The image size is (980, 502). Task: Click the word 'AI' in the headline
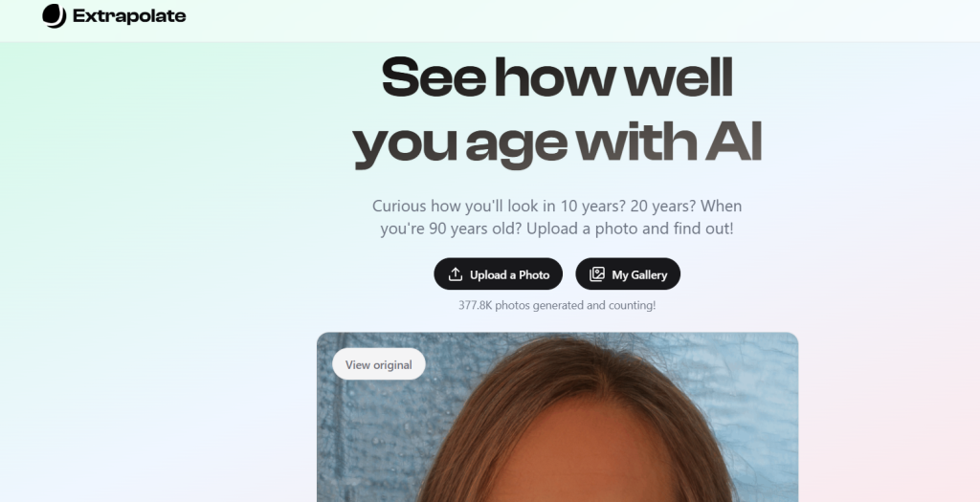734,142
